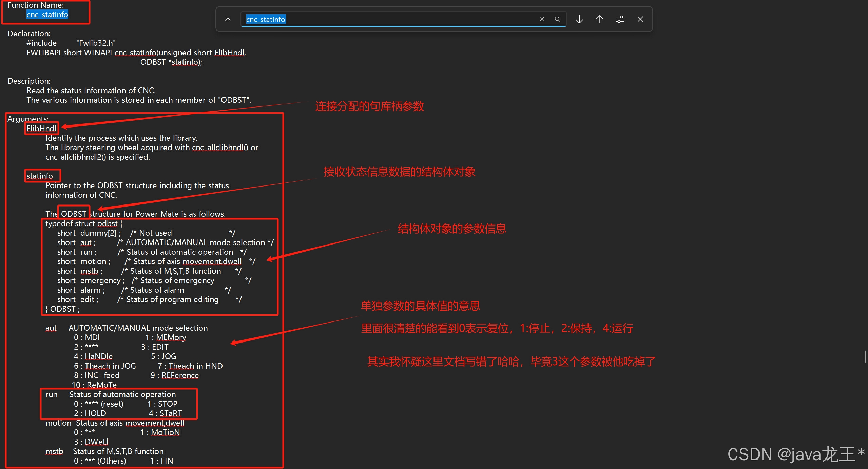Click the statinfo argument label

(x=40, y=176)
